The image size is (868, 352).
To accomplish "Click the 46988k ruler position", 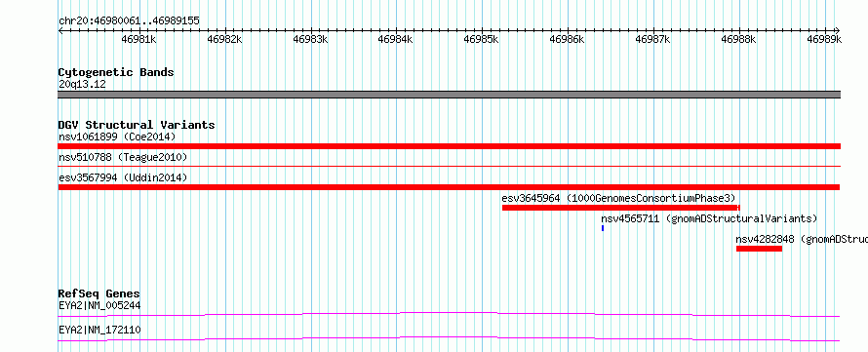I will coord(739,39).
